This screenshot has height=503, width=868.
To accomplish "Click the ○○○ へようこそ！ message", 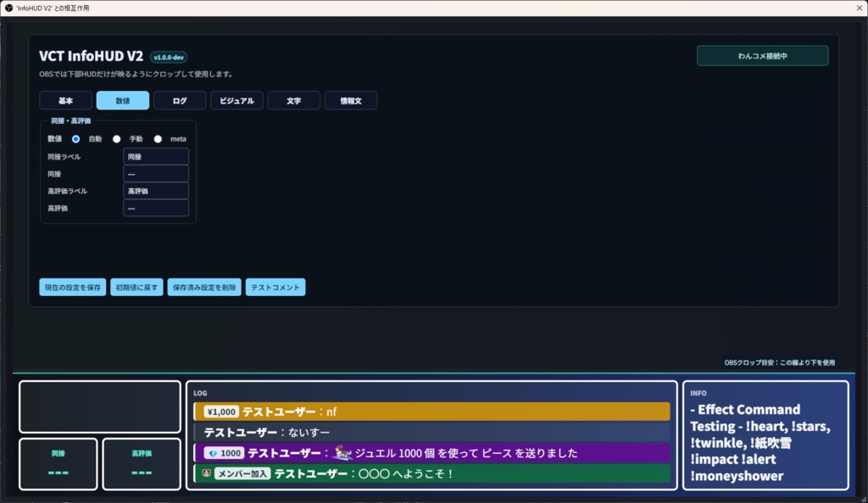I will 406,473.
